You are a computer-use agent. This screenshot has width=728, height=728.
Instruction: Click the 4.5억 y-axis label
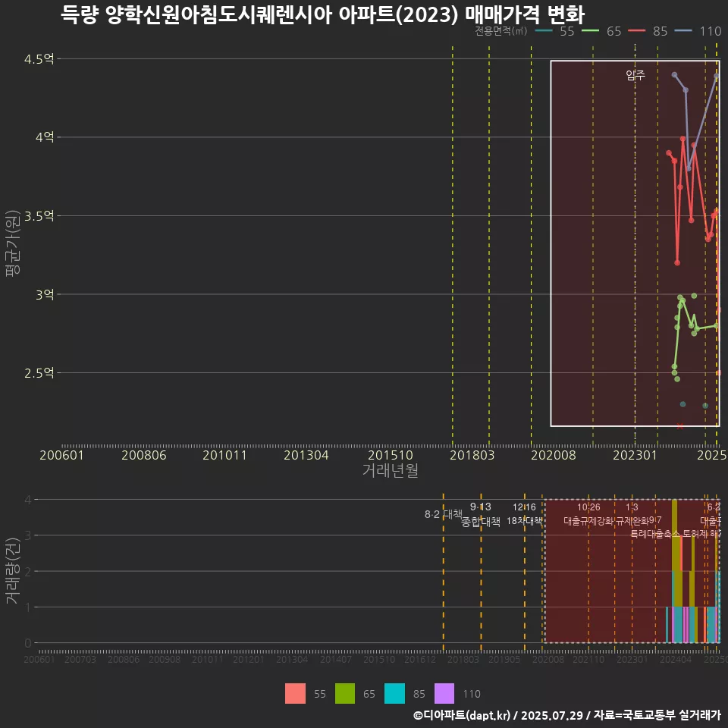pyautogui.click(x=39, y=59)
